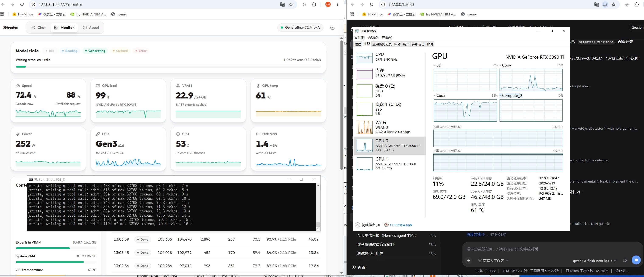Image resolution: width=644 pixels, height=277 pixels.
Task: Select the Error model state chip
Action: pyautogui.click(x=141, y=51)
